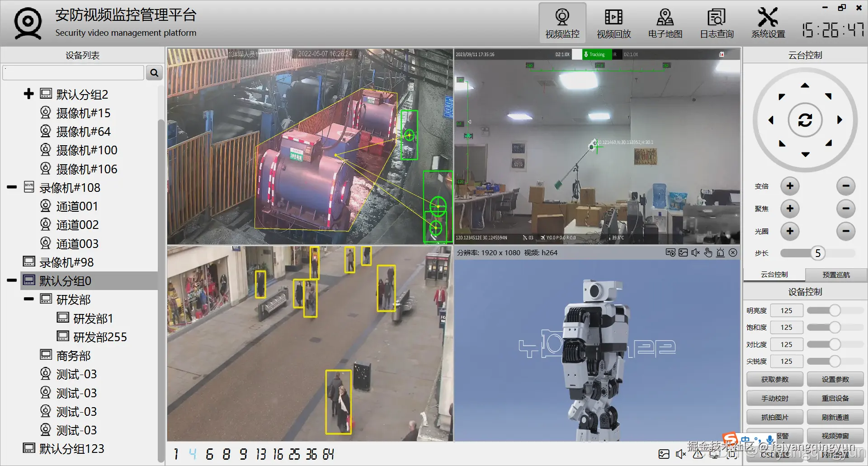This screenshot has height=466, width=868.
Task: Expand the 默认分组2 group
Action: coord(28,94)
